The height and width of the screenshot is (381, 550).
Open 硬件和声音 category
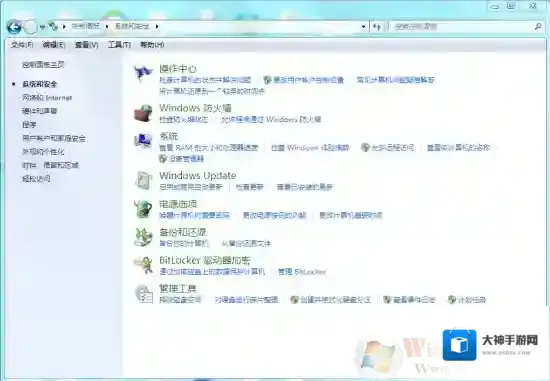point(40,111)
